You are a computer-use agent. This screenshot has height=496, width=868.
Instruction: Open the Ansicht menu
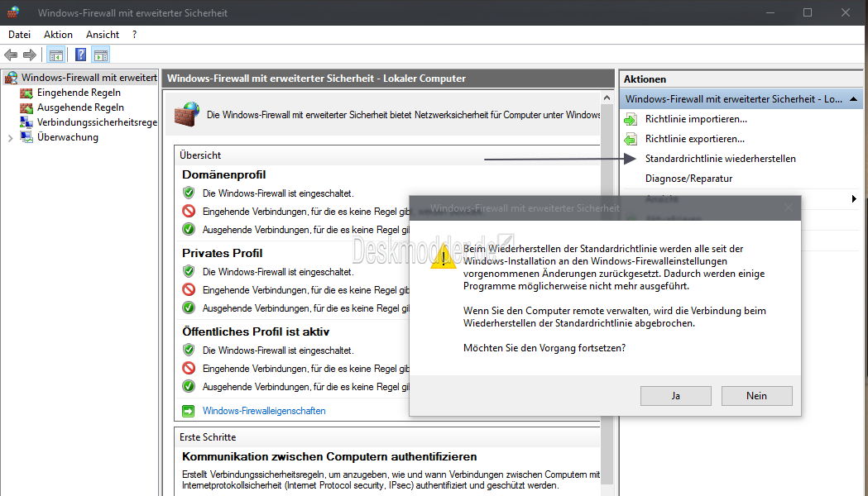click(103, 34)
